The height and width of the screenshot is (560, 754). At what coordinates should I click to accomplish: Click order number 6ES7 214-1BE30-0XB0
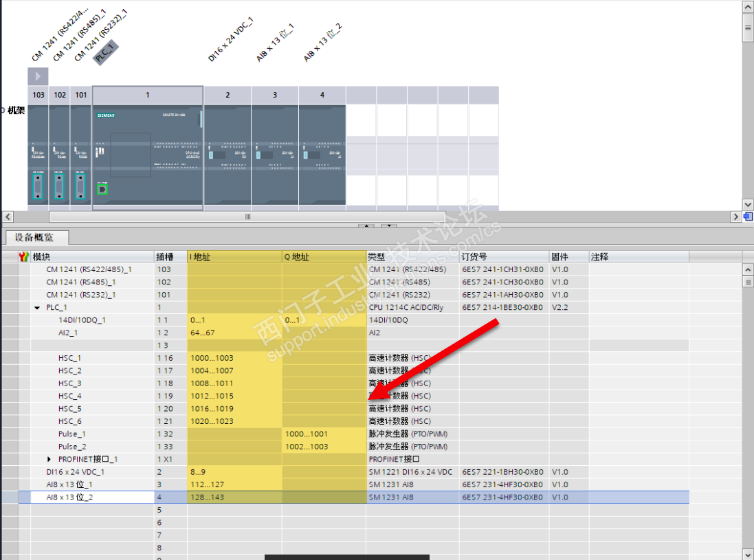503,308
